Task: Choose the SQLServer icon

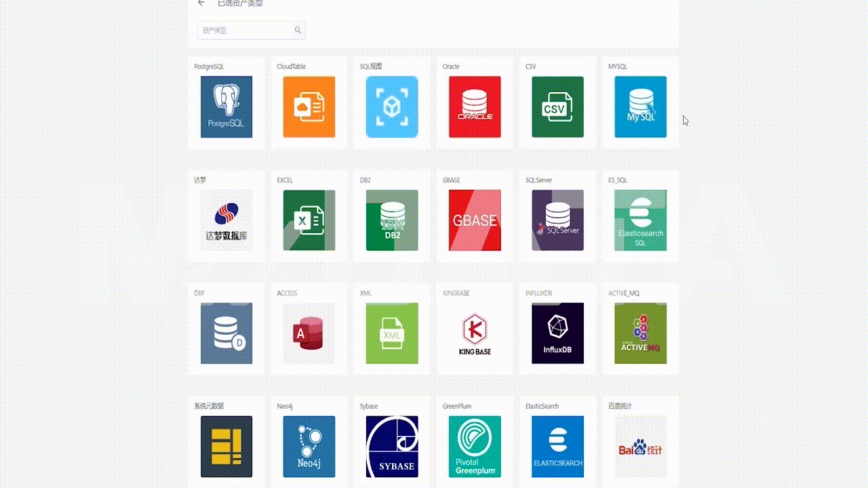Action: [557, 220]
